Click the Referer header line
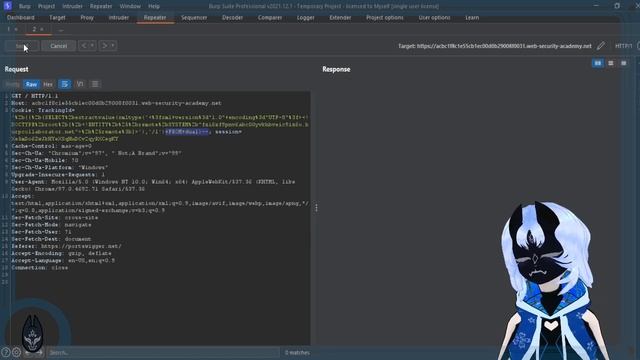This screenshot has width=640, height=360. tap(67, 246)
